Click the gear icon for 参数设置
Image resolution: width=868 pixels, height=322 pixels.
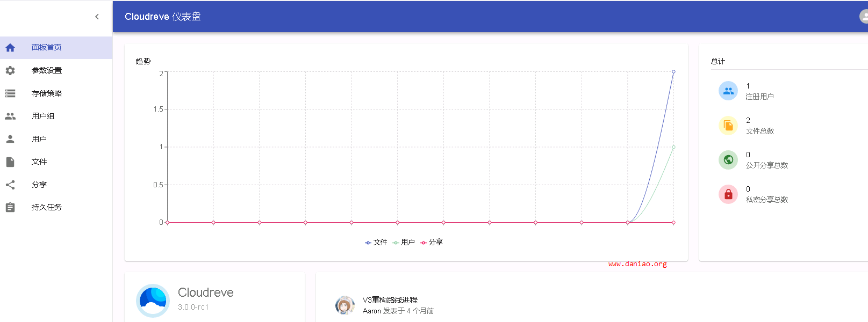tap(10, 70)
